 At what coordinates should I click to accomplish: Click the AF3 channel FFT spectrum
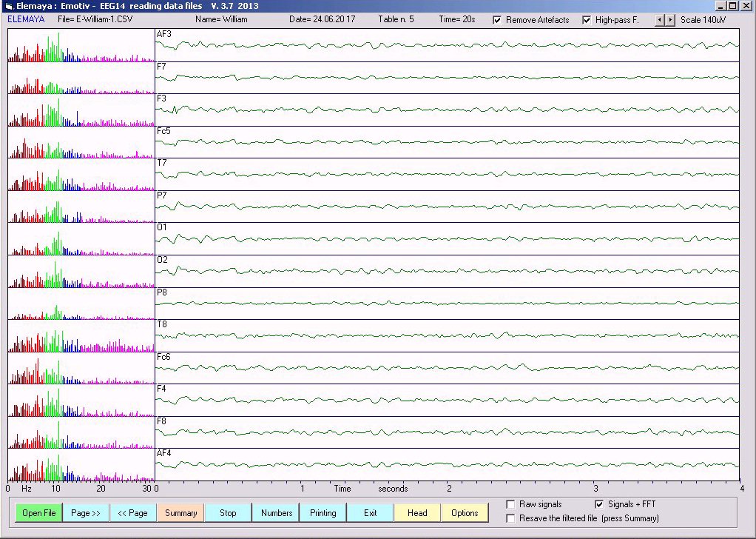click(x=80, y=46)
